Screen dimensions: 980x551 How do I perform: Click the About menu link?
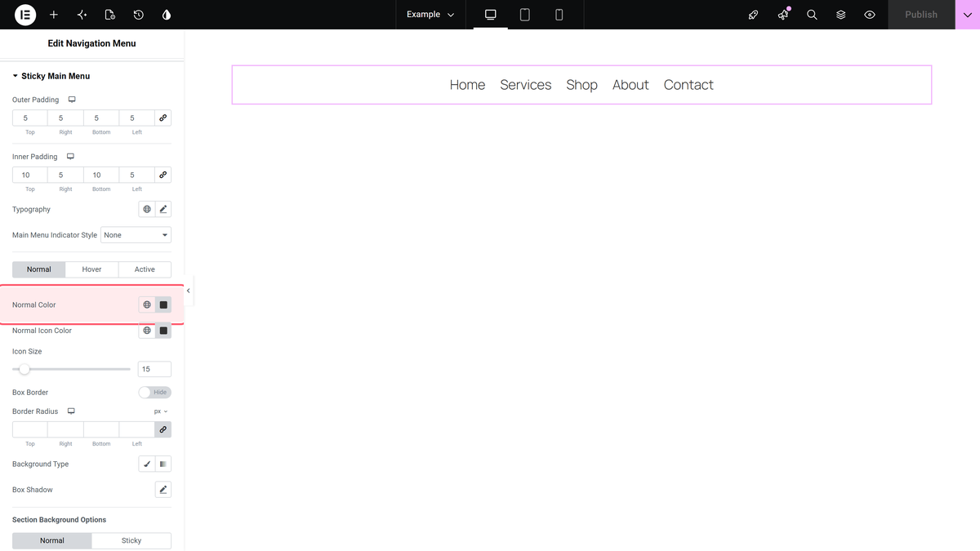coord(630,85)
